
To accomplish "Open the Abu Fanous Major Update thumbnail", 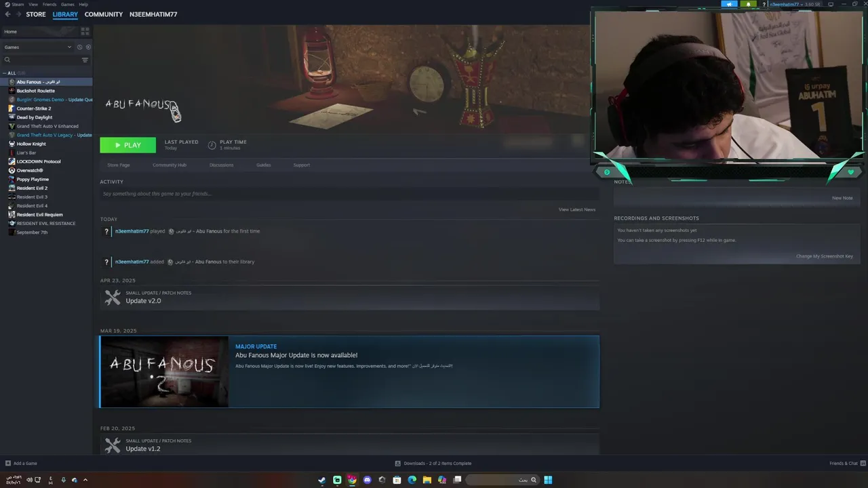I will click(164, 372).
